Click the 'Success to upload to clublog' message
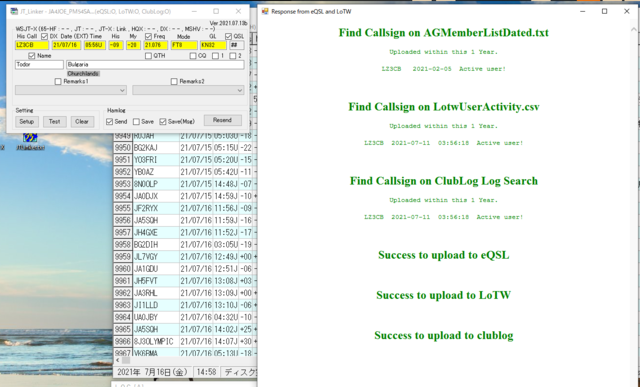640x387 pixels. click(x=444, y=336)
